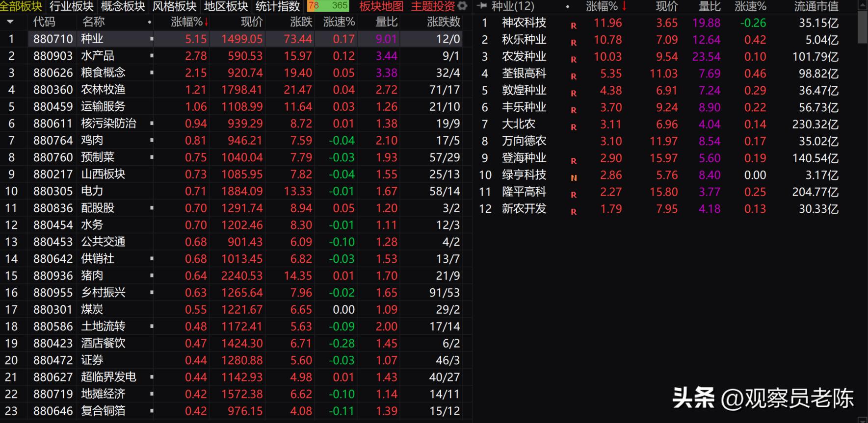868x423 pixels.
Task: Select the stock 万向德农
Action: [x=524, y=141]
